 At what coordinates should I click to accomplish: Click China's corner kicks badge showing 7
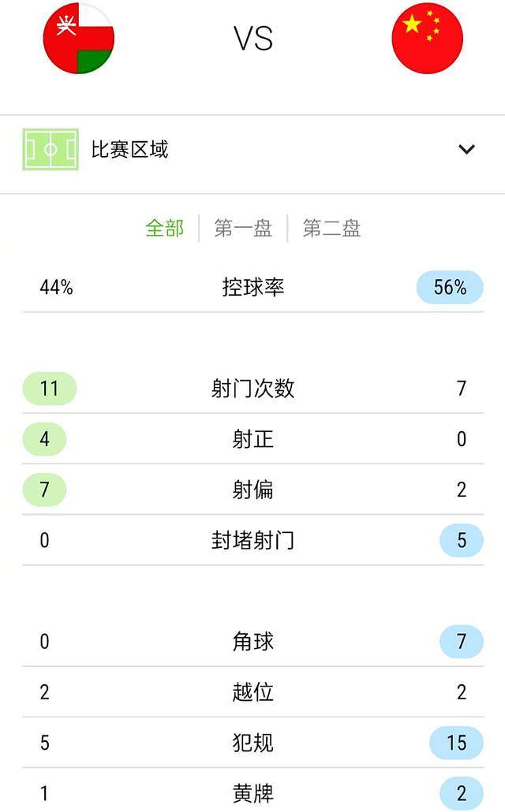(461, 641)
